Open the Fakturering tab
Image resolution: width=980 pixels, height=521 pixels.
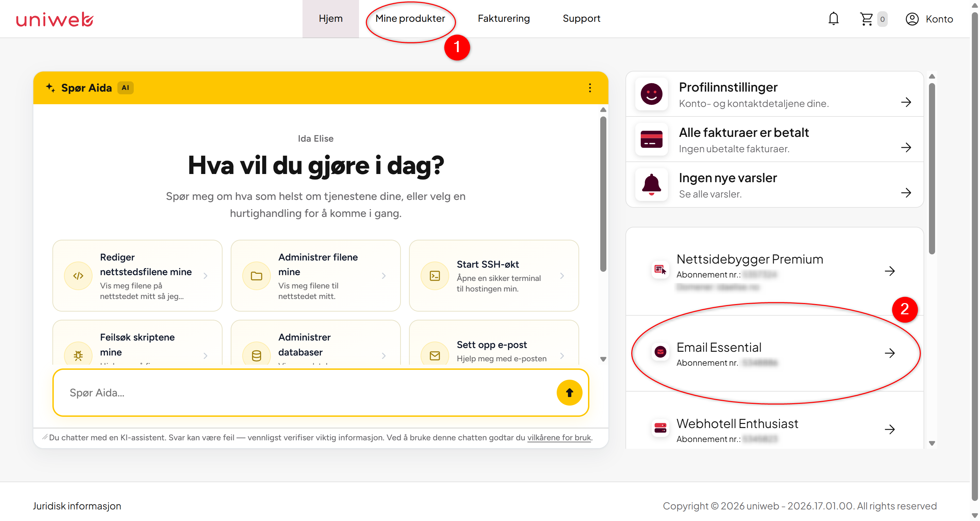coord(503,19)
